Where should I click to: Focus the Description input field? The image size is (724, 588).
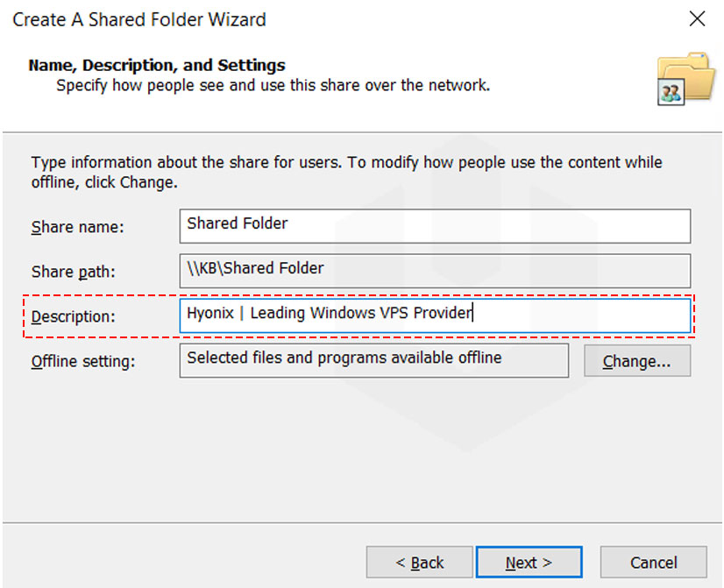click(x=435, y=315)
